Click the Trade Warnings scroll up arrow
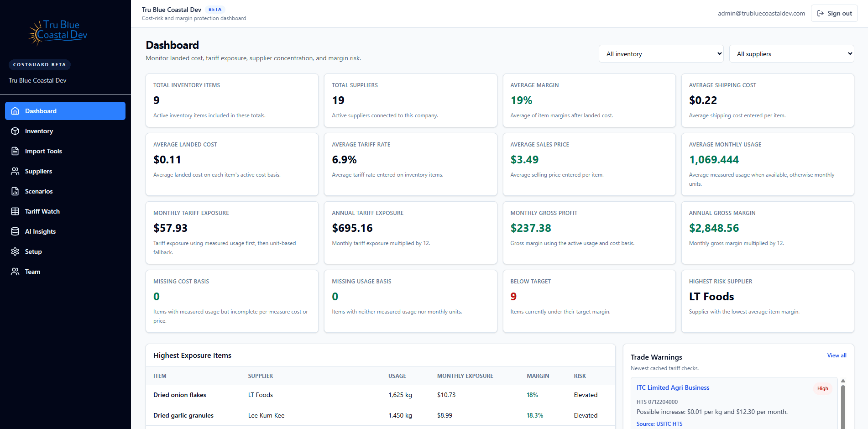Screen dimensions: 868x429 (843, 381)
